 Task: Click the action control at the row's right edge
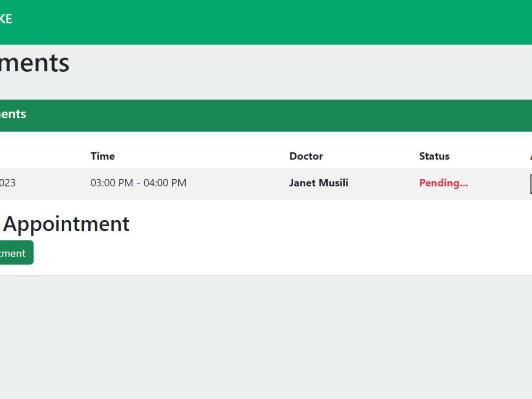(x=530, y=183)
